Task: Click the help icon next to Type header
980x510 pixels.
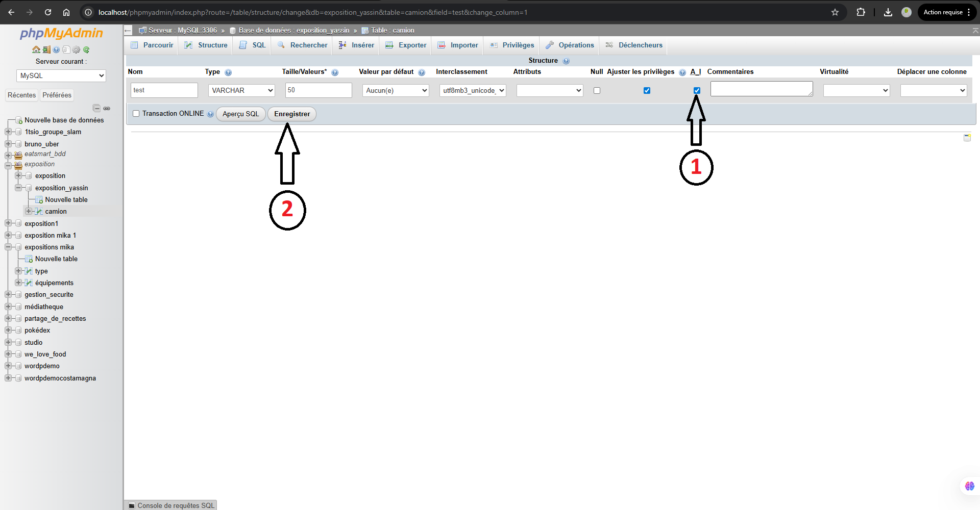Action: tap(228, 72)
